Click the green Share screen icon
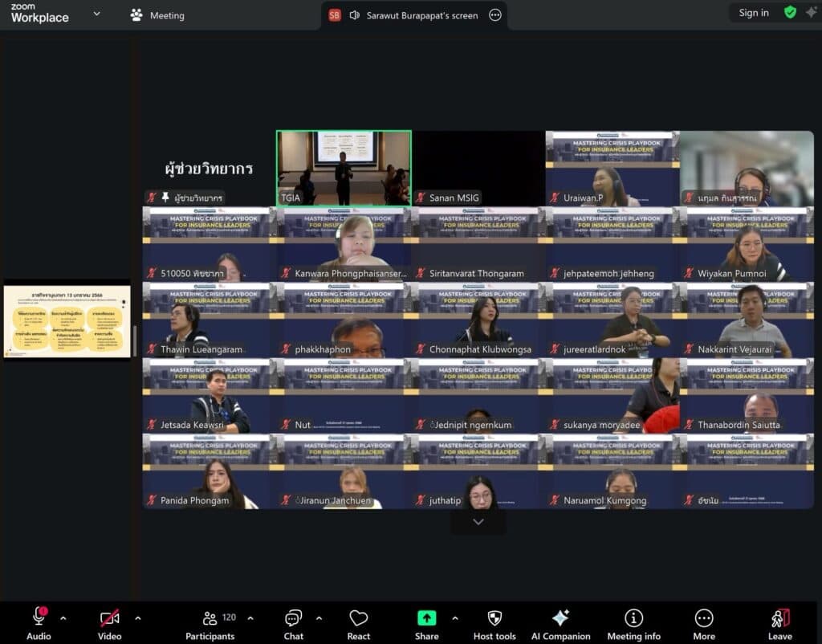 427,618
